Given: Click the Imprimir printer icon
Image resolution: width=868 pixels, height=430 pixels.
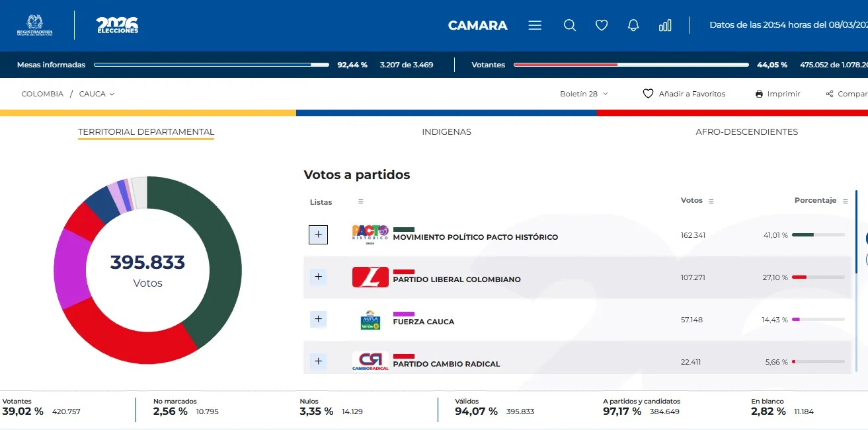Looking at the screenshot, I should [758, 94].
